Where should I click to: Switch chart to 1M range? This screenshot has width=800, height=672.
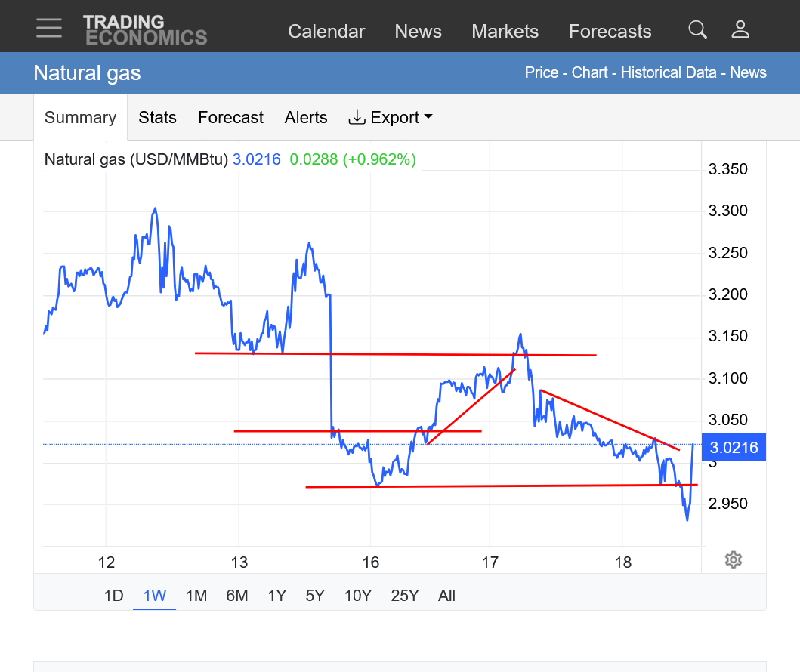point(196,596)
